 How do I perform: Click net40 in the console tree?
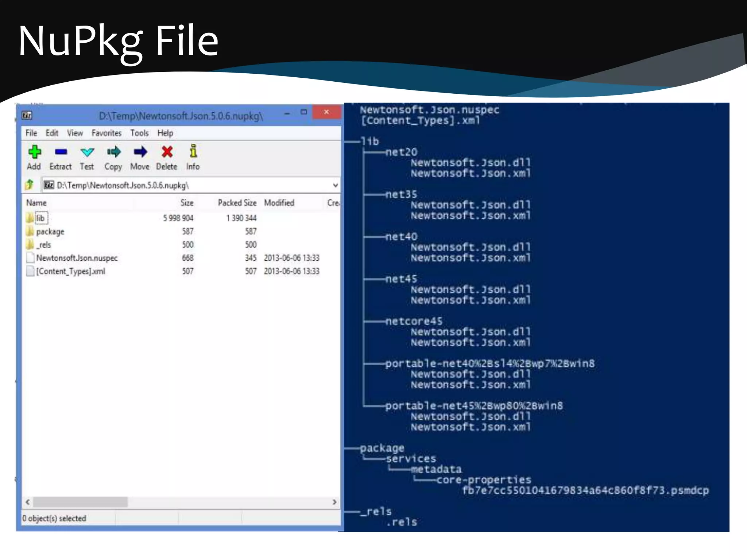click(x=401, y=236)
